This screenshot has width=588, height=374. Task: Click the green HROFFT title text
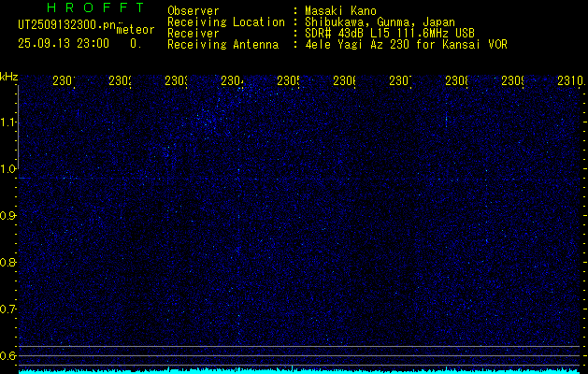(96, 7)
